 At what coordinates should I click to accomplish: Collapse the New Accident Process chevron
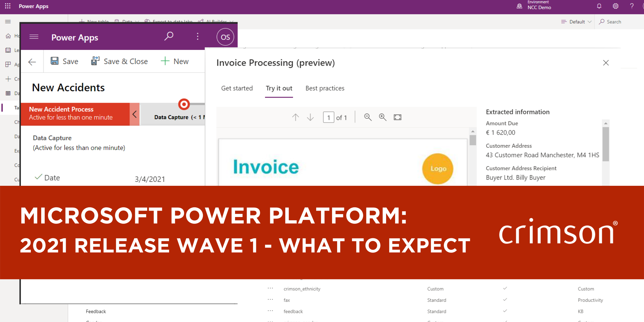(x=135, y=114)
